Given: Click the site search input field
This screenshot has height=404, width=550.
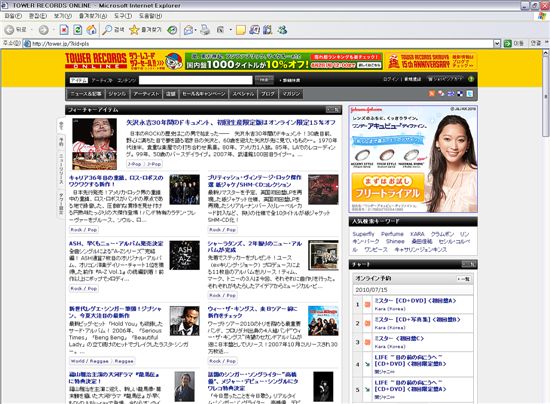Looking at the screenshot, I should coord(196,80).
